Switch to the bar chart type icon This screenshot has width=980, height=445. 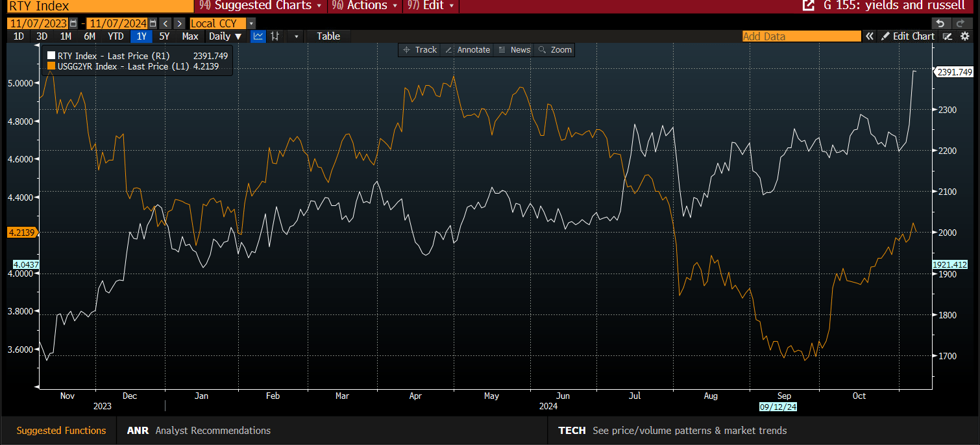[x=275, y=36]
